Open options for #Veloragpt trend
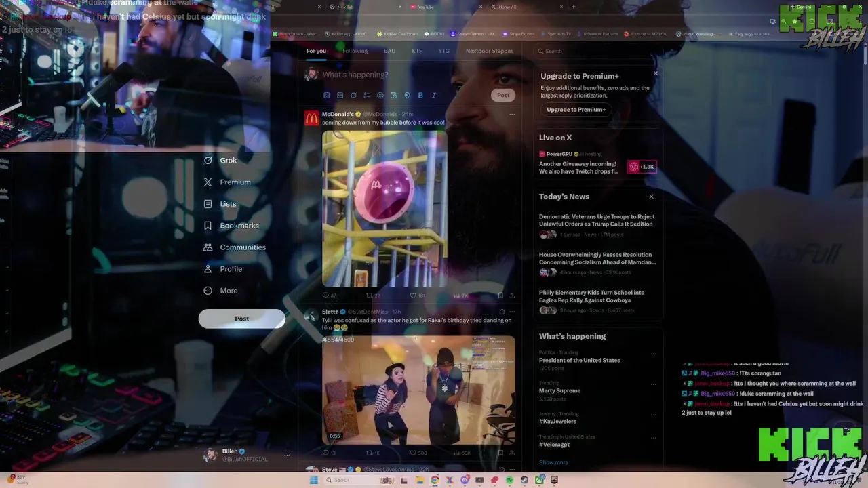Viewport: 868px width, 488px height. pyautogui.click(x=654, y=438)
